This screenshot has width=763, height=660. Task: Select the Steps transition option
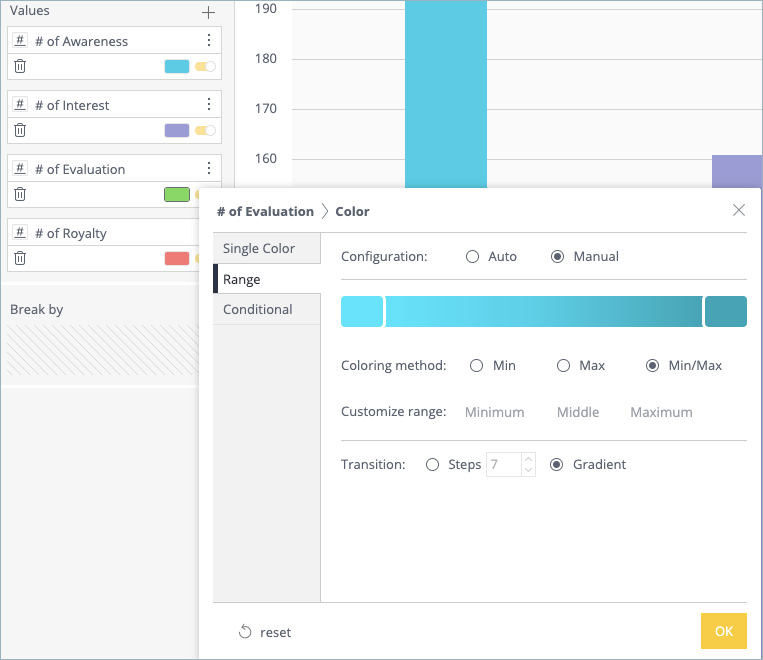pos(433,465)
